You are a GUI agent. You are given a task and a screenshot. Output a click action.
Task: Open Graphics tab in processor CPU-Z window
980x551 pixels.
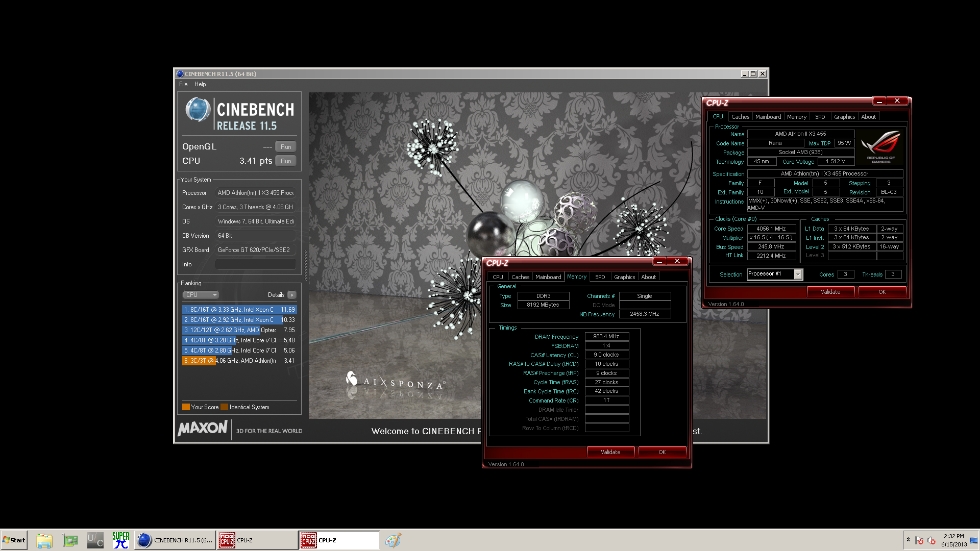pyautogui.click(x=845, y=117)
